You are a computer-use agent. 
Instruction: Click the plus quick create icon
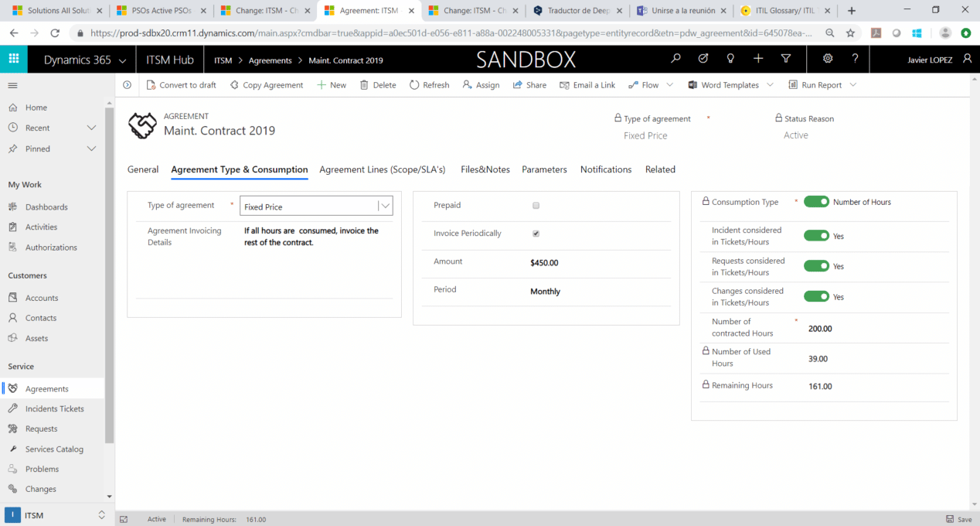click(758, 59)
